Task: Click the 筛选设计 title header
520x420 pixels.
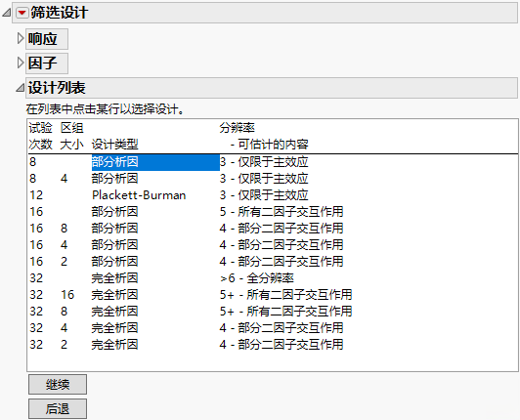Action: [265, 13]
